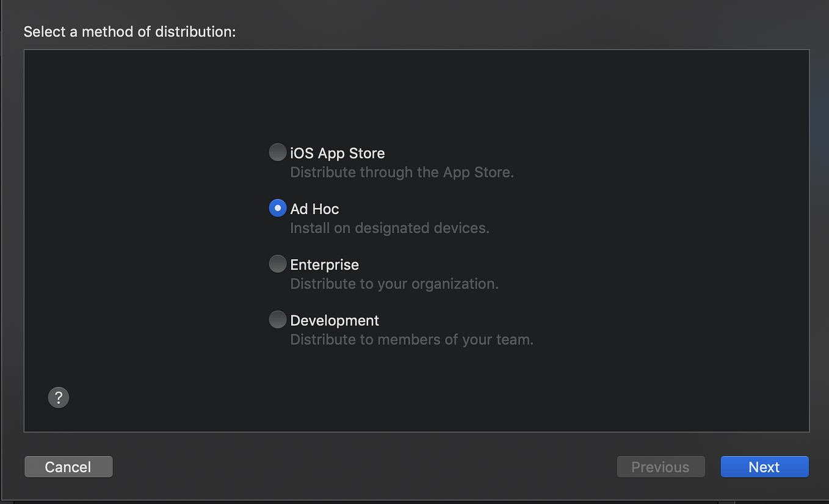
Task: Dismiss the distribution wizard via Cancel
Action: click(68, 466)
